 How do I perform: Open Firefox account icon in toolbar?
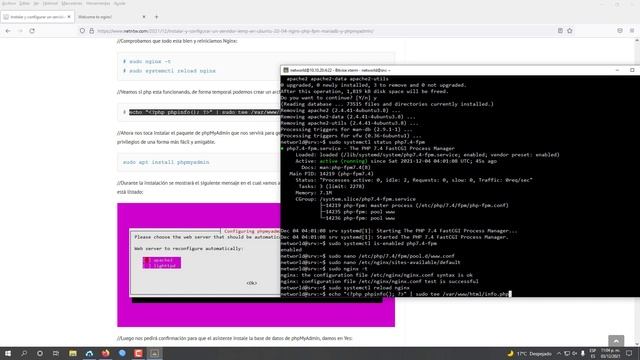[x=620, y=31]
